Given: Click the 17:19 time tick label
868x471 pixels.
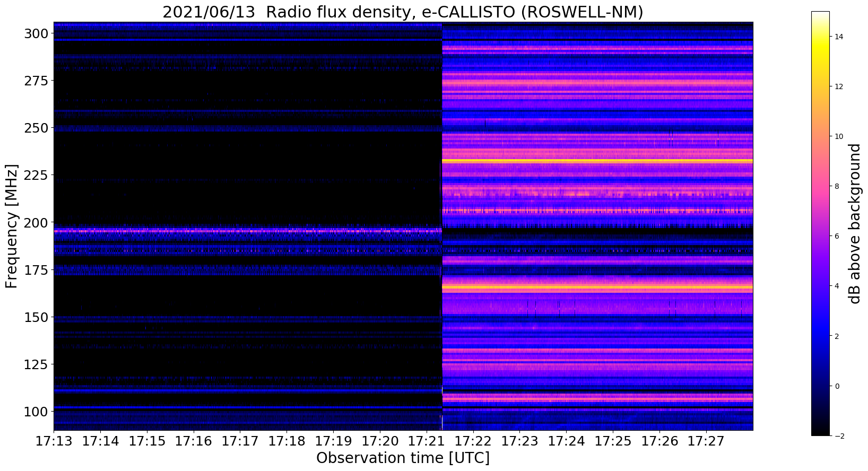Looking at the screenshot, I should pos(333,441).
